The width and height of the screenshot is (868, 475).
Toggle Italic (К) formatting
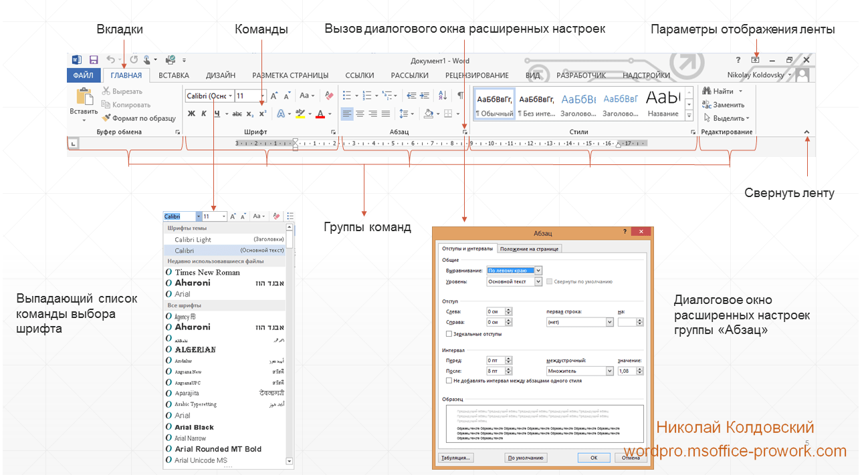[x=204, y=114]
